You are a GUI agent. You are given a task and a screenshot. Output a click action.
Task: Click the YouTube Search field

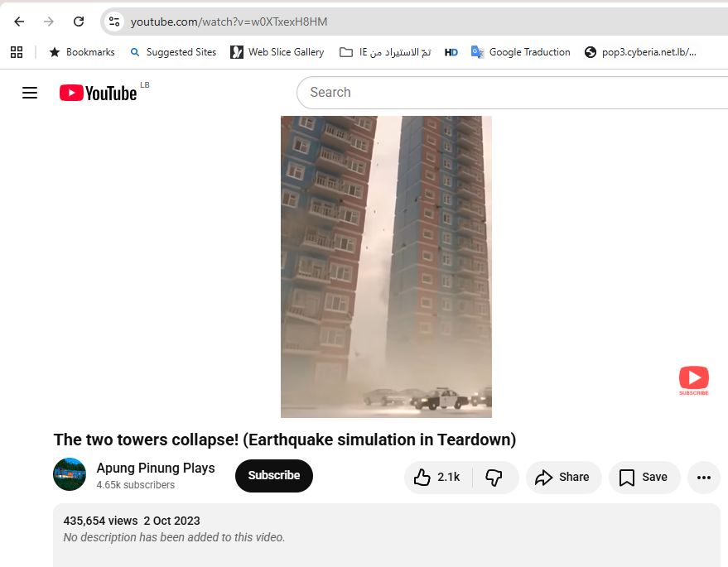511,93
